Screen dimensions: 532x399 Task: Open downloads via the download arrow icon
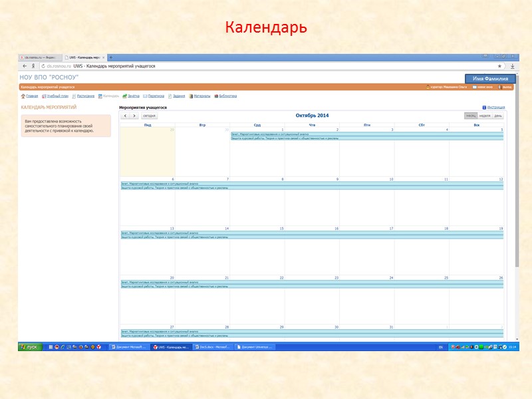[x=512, y=66]
